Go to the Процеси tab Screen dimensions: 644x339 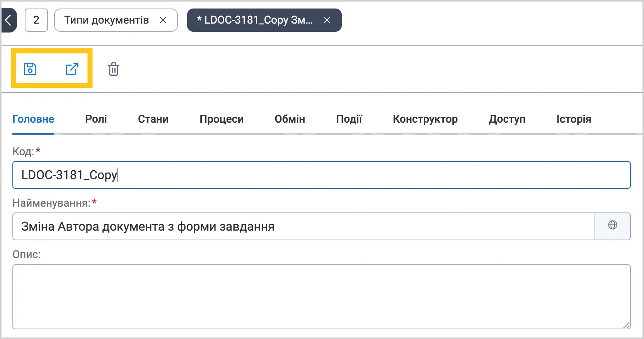[221, 119]
